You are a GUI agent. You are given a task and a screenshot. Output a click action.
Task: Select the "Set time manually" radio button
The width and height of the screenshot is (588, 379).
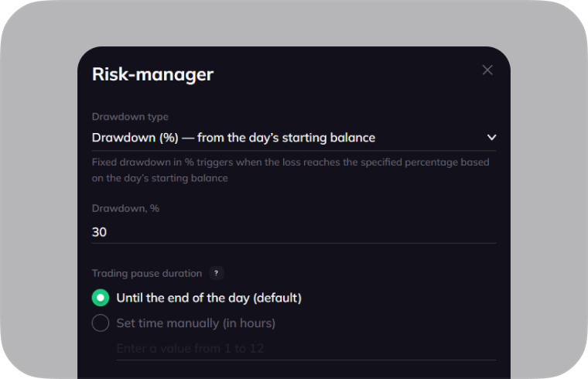[x=101, y=323]
